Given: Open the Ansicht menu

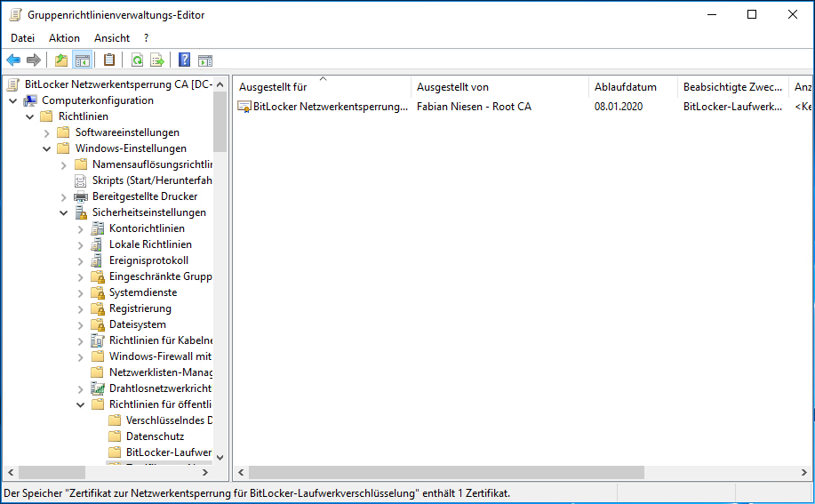Looking at the screenshot, I should (x=112, y=38).
